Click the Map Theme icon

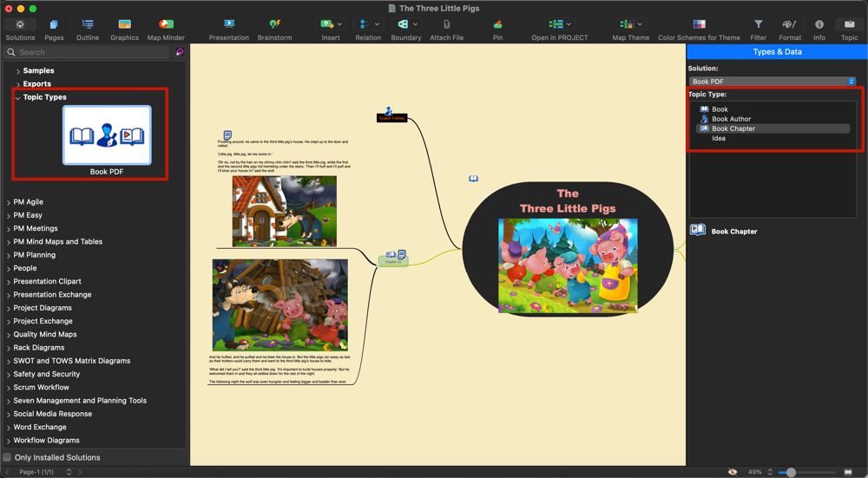(627, 24)
